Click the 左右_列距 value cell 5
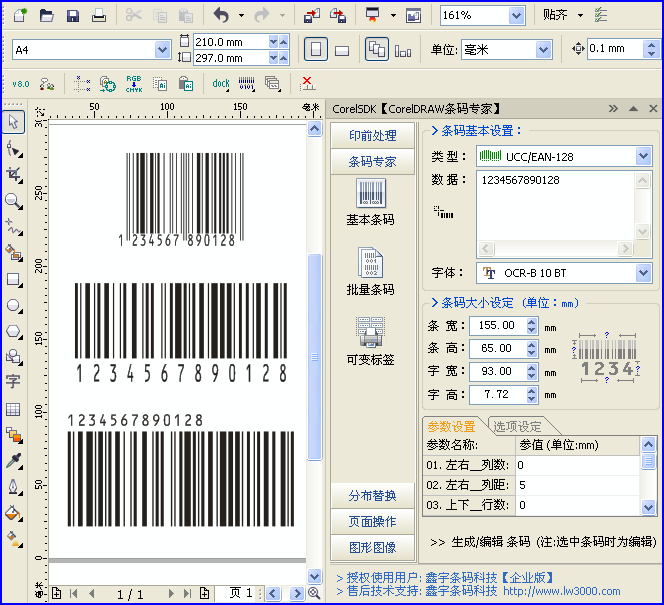The width and height of the screenshot is (664, 605). [x=578, y=485]
